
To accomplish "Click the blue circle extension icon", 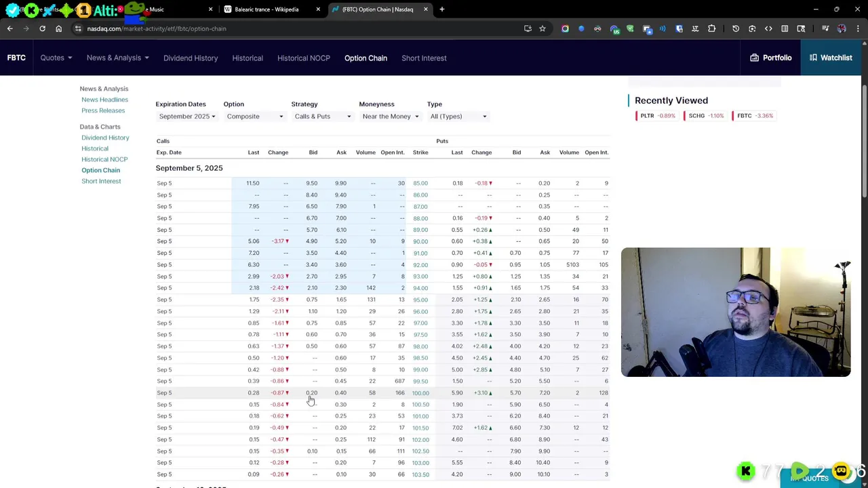I will tap(581, 28).
